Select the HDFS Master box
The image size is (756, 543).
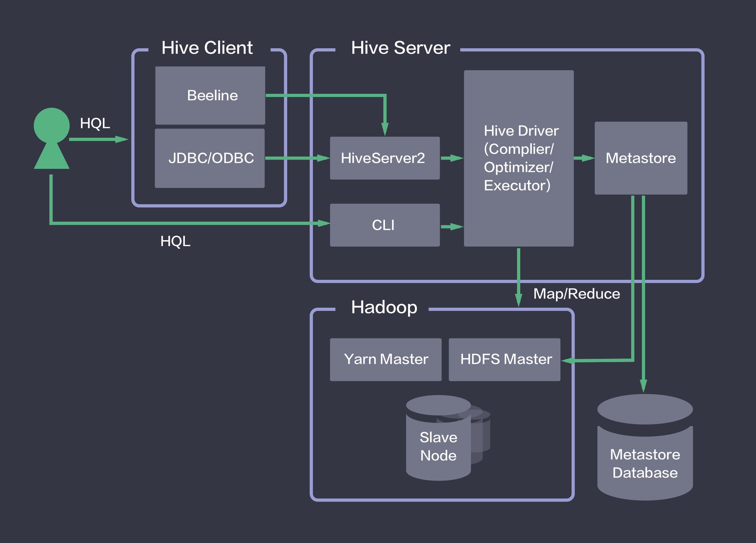[x=504, y=360]
